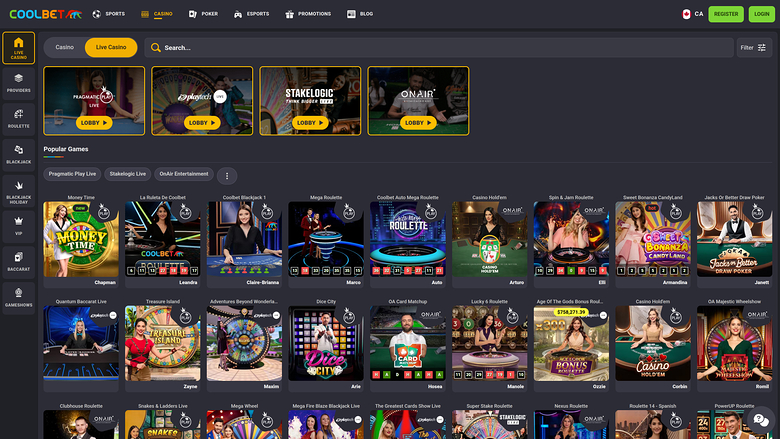This screenshot has width=780, height=439.
Task: Expand more providers with three-dot button
Action: coord(227,175)
